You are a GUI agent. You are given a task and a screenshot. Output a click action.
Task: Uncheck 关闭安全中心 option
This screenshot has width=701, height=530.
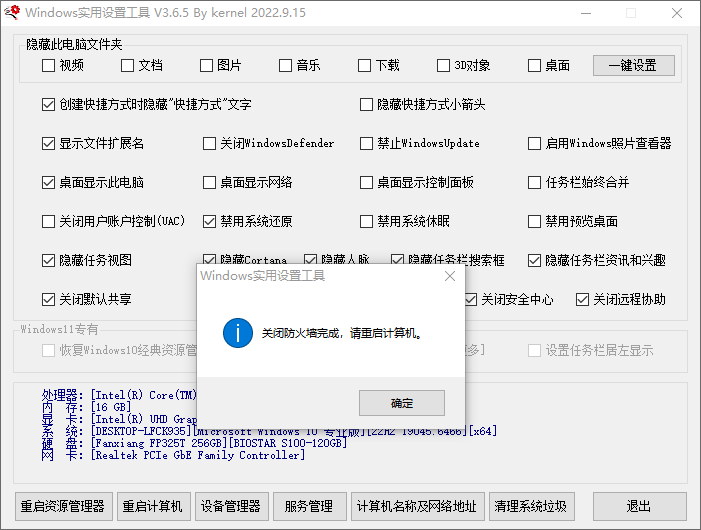pyautogui.click(x=471, y=299)
